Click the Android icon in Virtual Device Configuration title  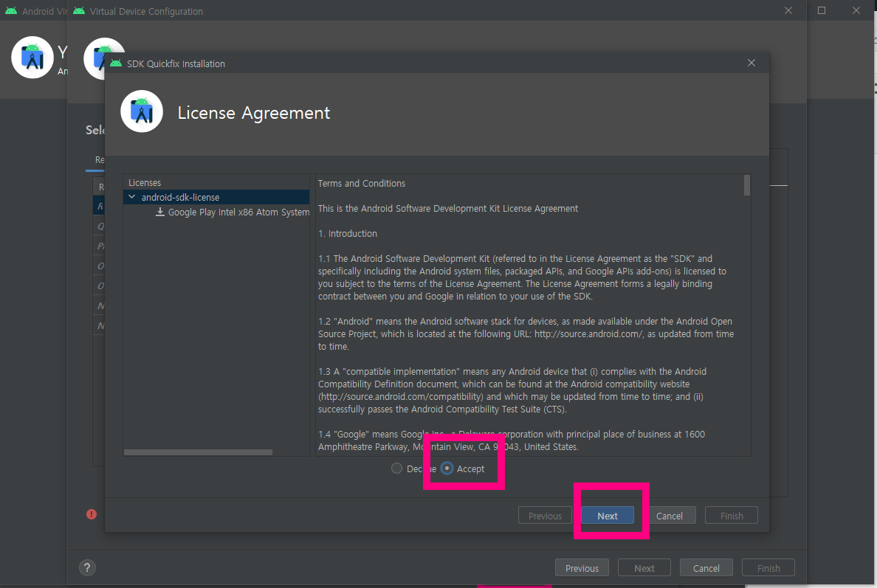[79, 10]
